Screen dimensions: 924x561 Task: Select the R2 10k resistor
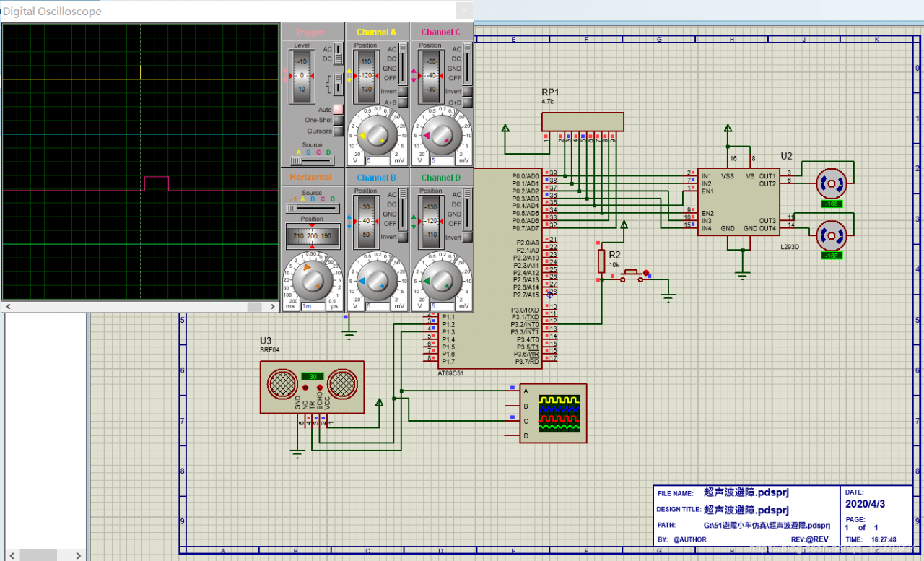(601, 261)
